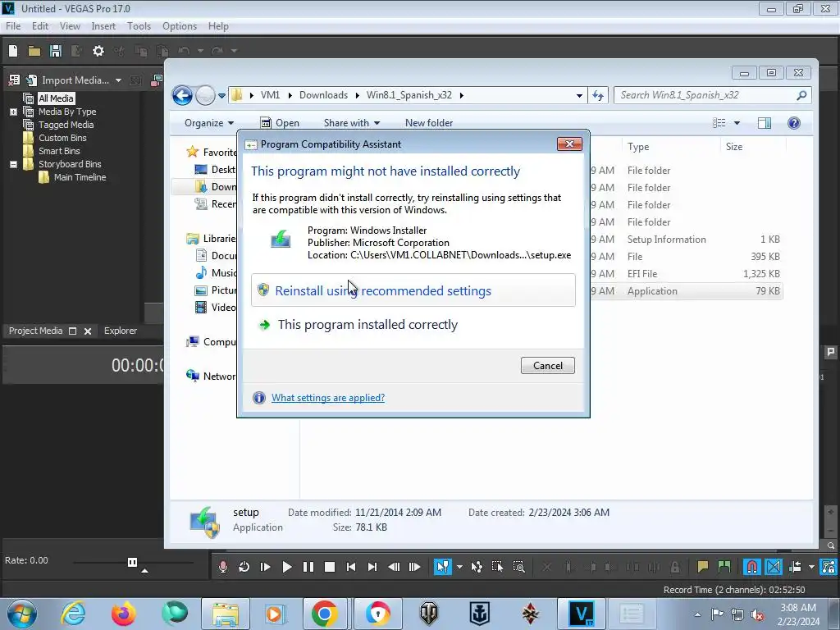Toggle Loop Playback button
This screenshot has height=630, width=840.
244,567
